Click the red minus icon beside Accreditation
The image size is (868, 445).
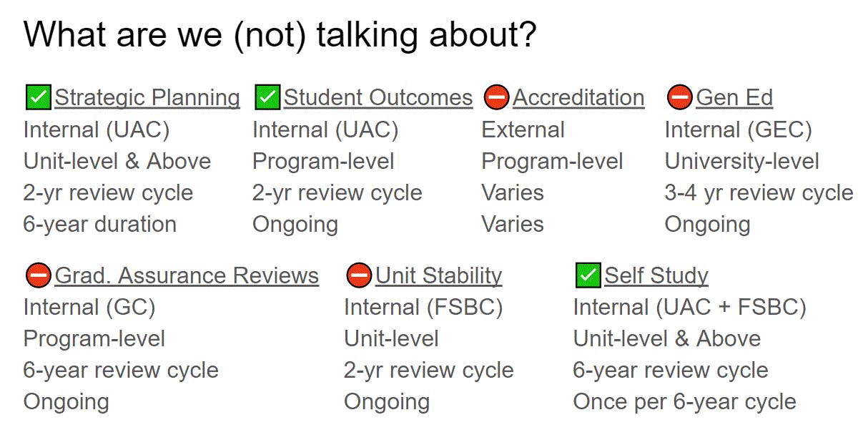[x=496, y=97]
